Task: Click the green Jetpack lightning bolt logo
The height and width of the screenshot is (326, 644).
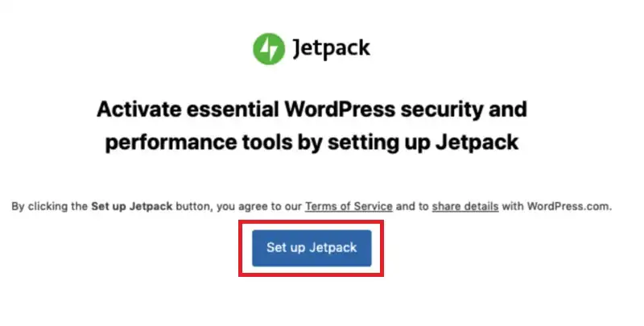Action: (269, 49)
